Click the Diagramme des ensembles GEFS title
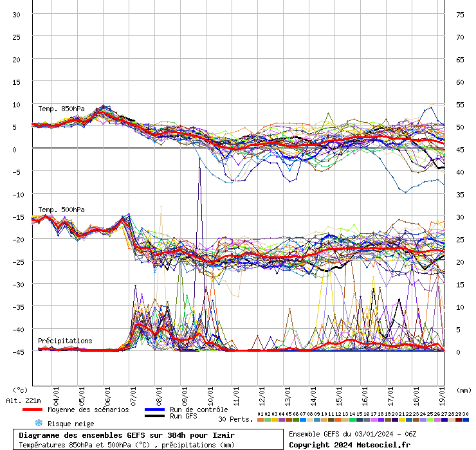 127,435
